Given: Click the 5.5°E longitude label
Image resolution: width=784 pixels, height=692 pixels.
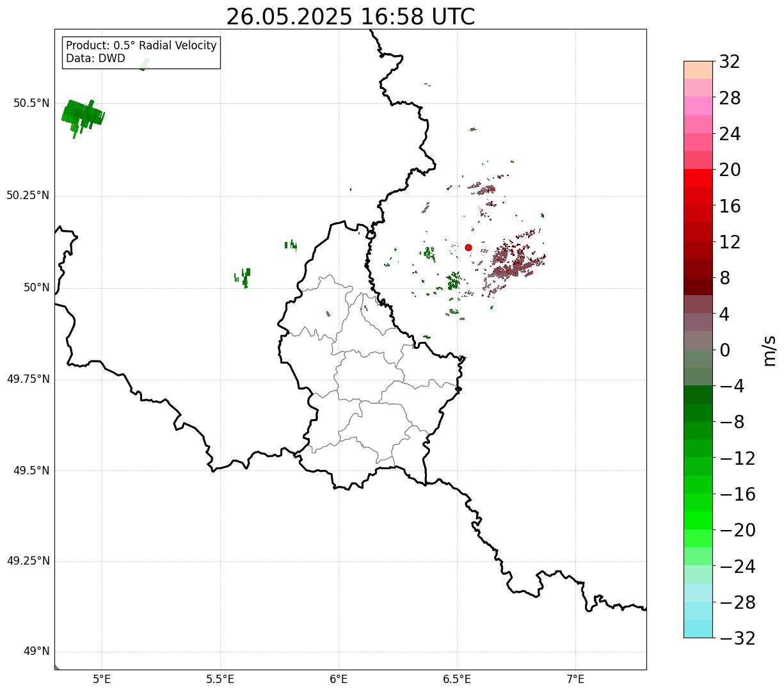Looking at the screenshot, I should pos(220,679).
